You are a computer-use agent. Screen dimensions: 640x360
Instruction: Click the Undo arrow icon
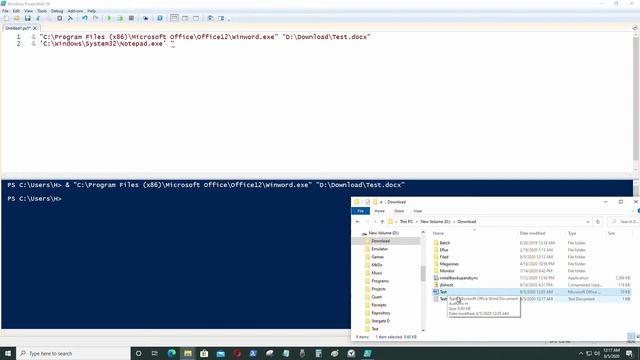[x=85, y=18]
